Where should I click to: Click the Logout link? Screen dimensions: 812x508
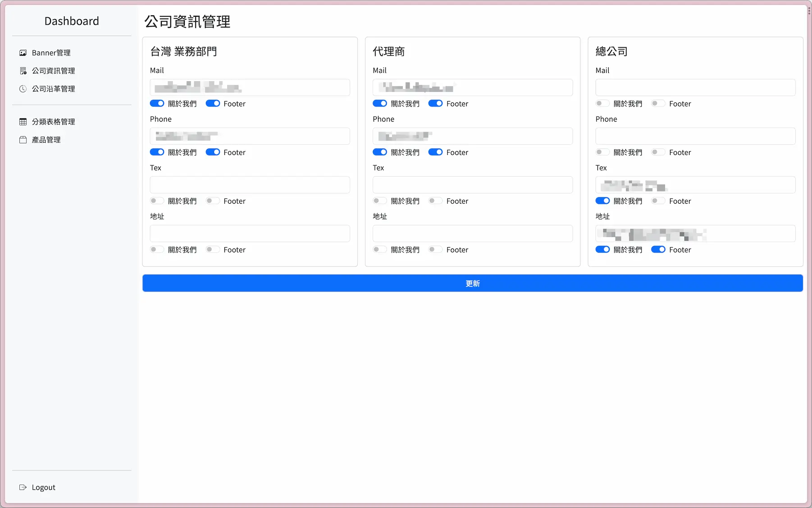43,487
